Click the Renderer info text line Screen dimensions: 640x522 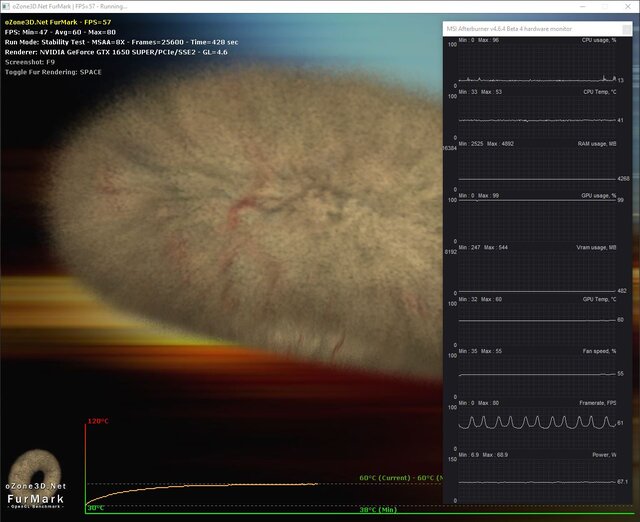click(x=116, y=52)
